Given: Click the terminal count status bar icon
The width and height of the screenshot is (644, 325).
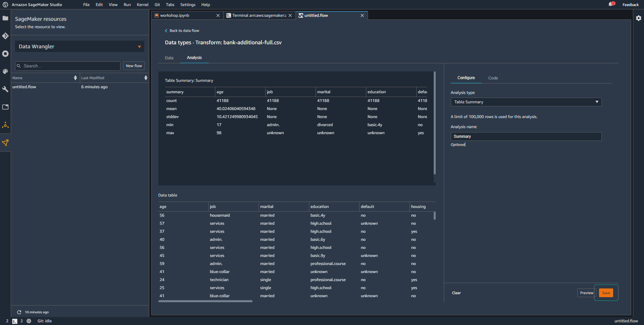Looking at the screenshot, I should [x=14, y=321].
